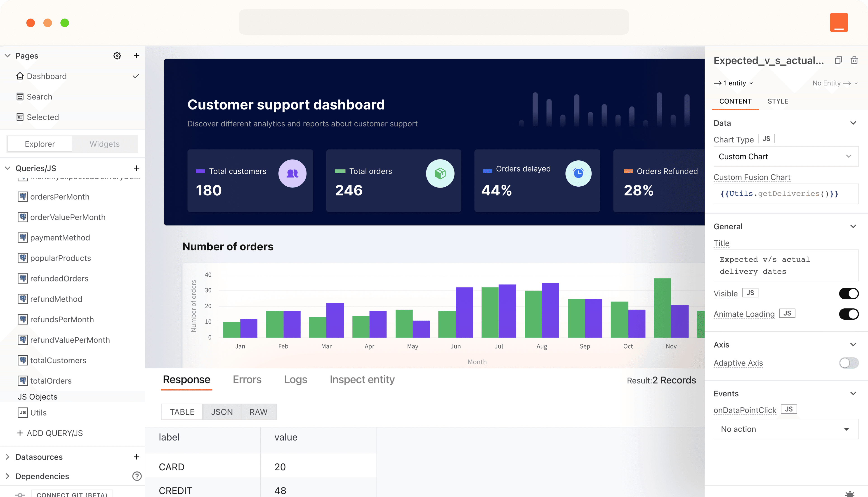Click the Appsmith logo in the top right
This screenshot has width=868, height=497.
point(839,22)
